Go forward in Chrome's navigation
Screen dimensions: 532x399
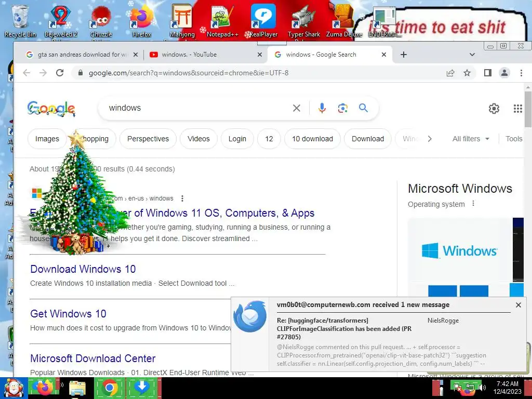click(x=43, y=73)
